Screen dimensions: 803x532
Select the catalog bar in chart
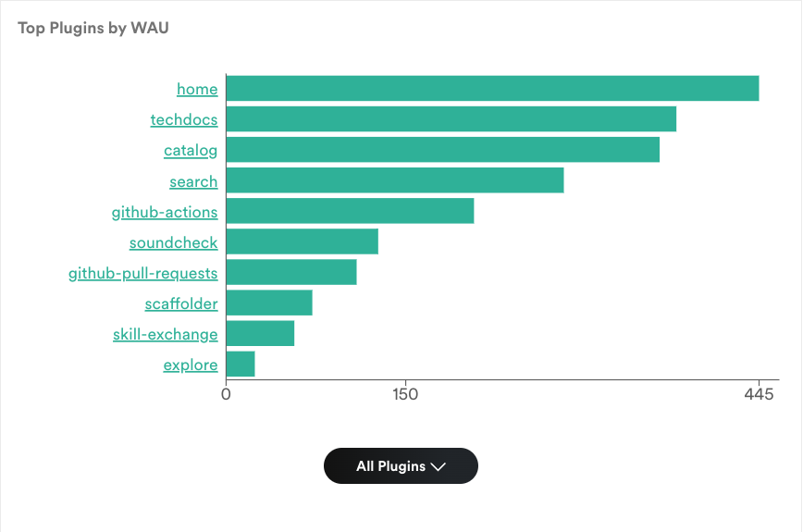[x=443, y=150]
